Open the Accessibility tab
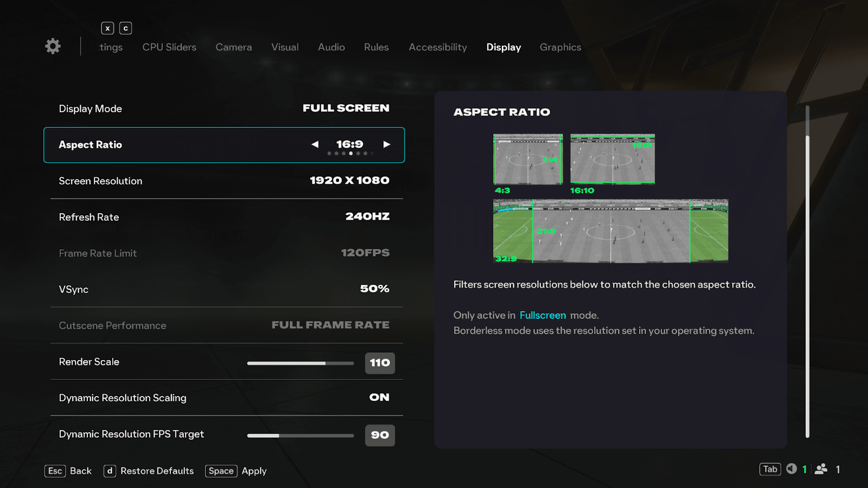 [438, 47]
